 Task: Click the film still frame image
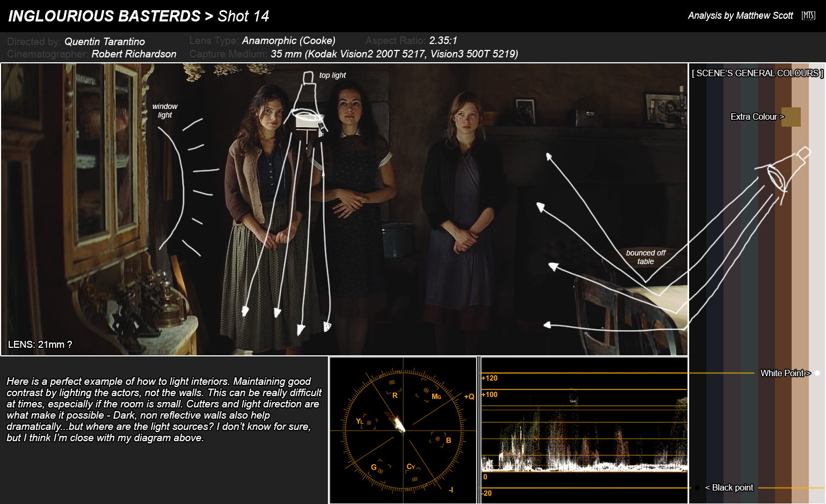[344, 209]
